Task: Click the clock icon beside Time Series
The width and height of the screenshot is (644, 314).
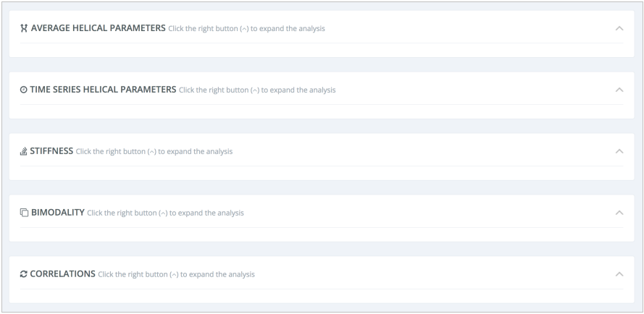Action: [x=24, y=90]
